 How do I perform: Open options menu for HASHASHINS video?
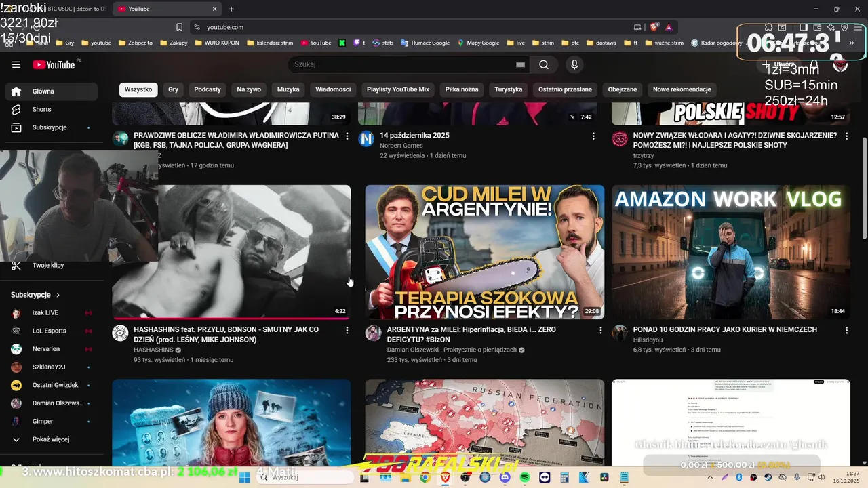[x=347, y=331]
